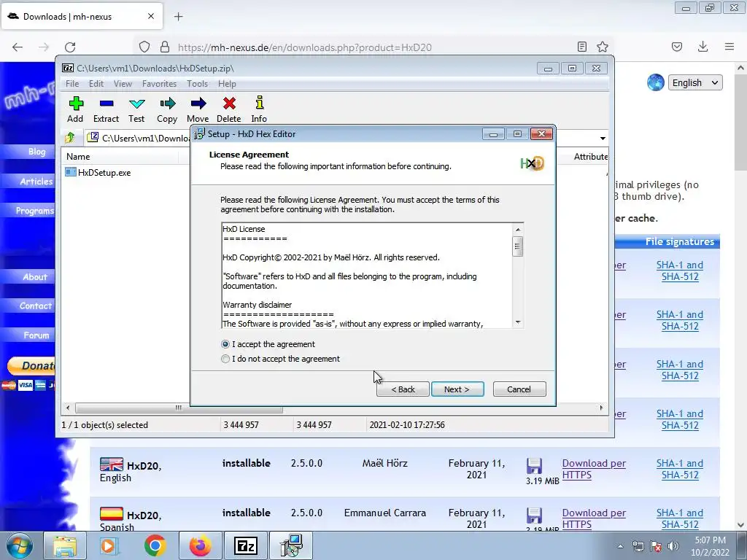This screenshot has height=560, width=747.
Task: Click the volume speaker tray icon
Action: (673, 546)
